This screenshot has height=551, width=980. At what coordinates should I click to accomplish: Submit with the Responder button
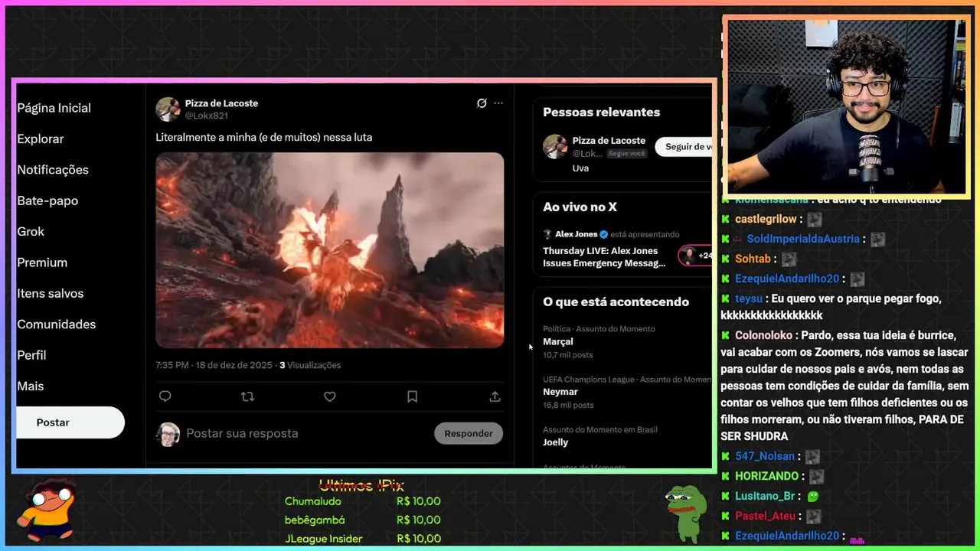point(469,433)
